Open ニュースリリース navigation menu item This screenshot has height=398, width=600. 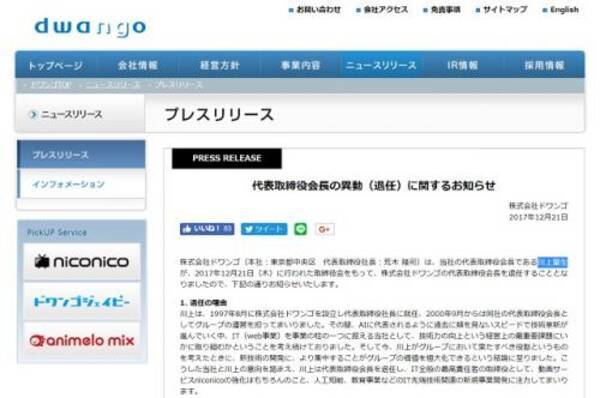click(381, 65)
